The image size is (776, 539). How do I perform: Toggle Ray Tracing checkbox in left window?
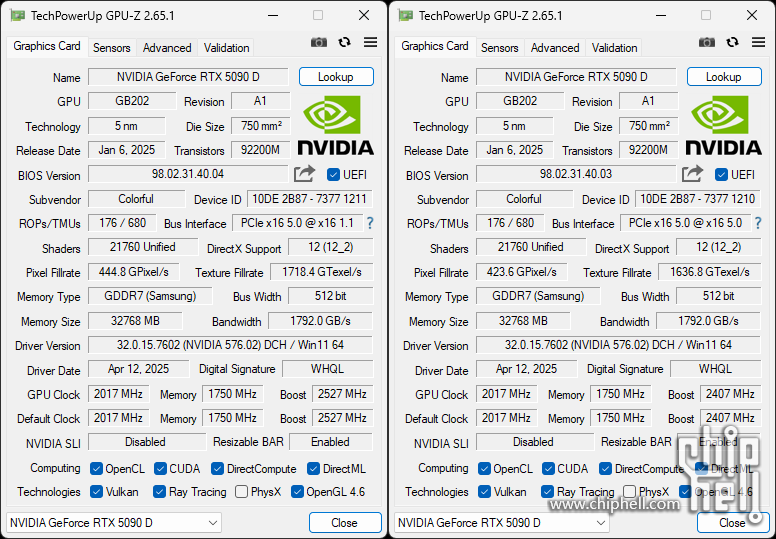(x=159, y=491)
